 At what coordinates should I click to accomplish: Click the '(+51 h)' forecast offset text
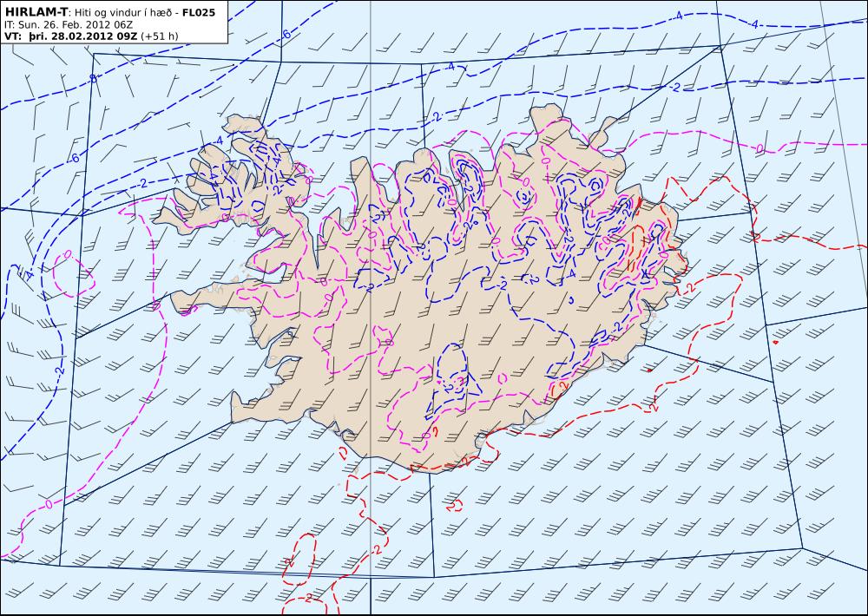tap(160, 36)
